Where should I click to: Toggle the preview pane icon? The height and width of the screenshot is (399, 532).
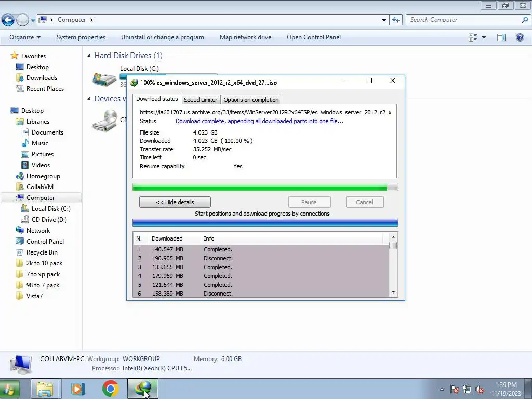tap(501, 37)
